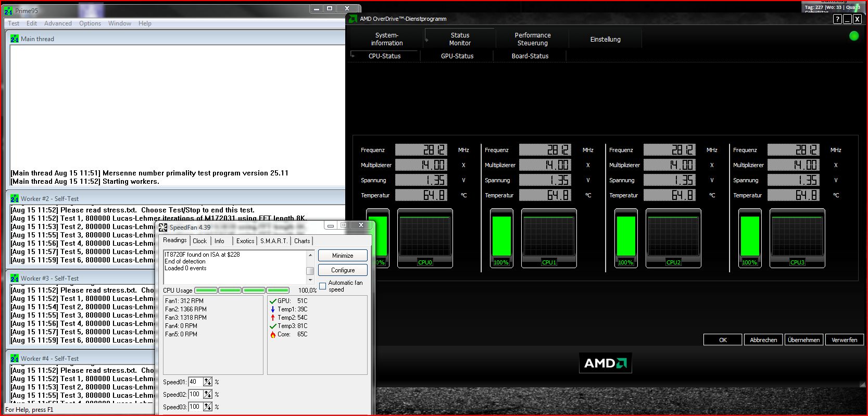Open the Edit menu in Prime95
868x416 pixels.
click(32, 23)
